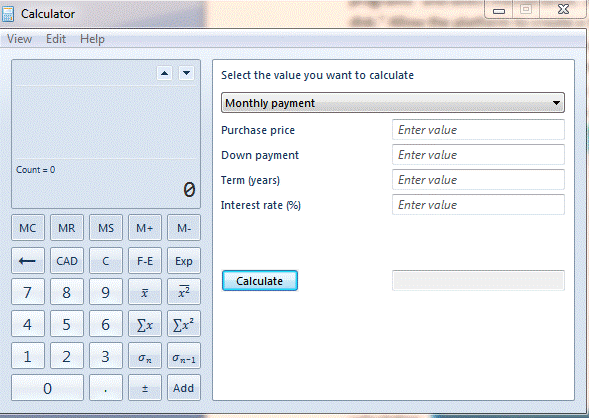589x418 pixels.
Task: Focus the Purchase price input field
Action: [x=478, y=130]
